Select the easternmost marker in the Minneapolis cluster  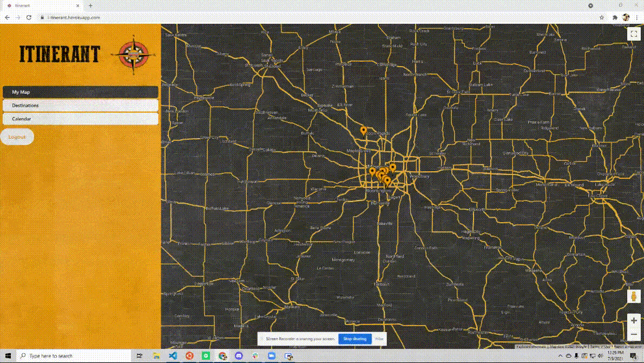(x=393, y=167)
